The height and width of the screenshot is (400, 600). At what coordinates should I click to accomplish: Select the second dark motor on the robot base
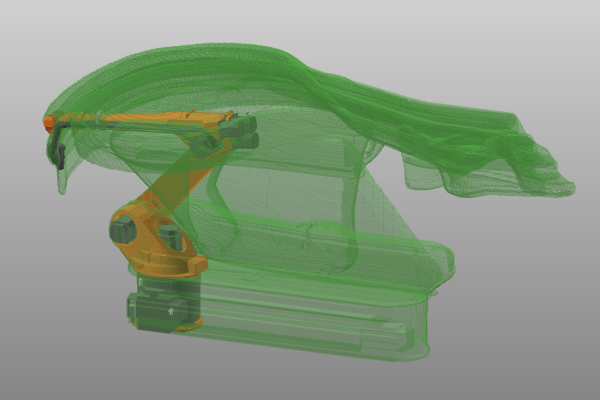click(x=170, y=238)
